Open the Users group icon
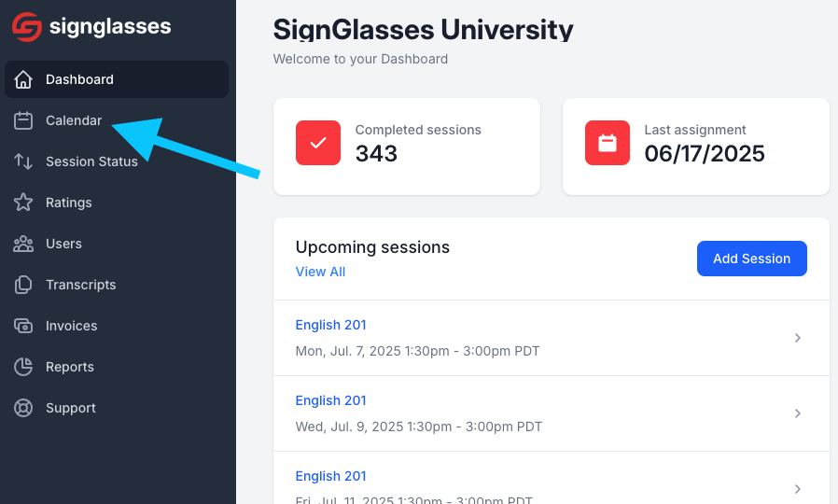Image resolution: width=838 pixels, height=504 pixels. (x=23, y=244)
